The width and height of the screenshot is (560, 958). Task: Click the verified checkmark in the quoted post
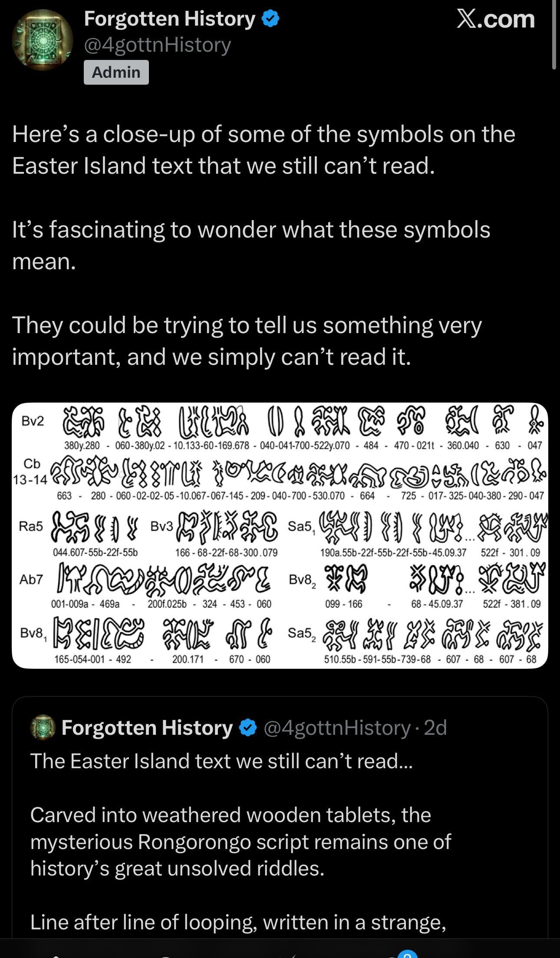248,728
